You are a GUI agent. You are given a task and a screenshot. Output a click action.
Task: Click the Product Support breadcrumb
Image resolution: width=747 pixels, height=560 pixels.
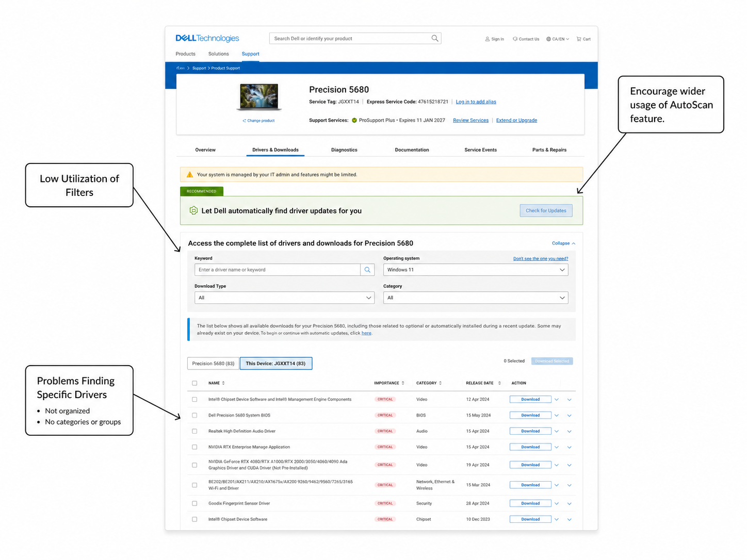tap(225, 68)
